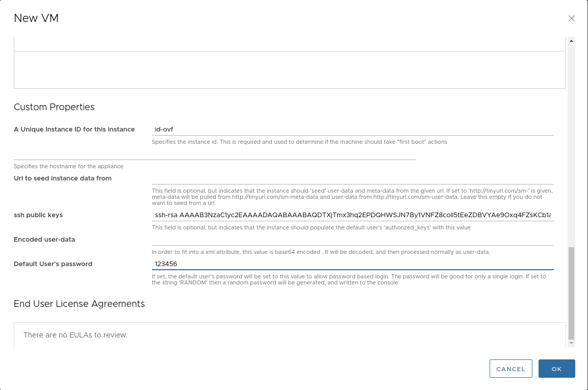Click the empty hostname input field
Viewport: 588px width, 390px height.
[214, 154]
